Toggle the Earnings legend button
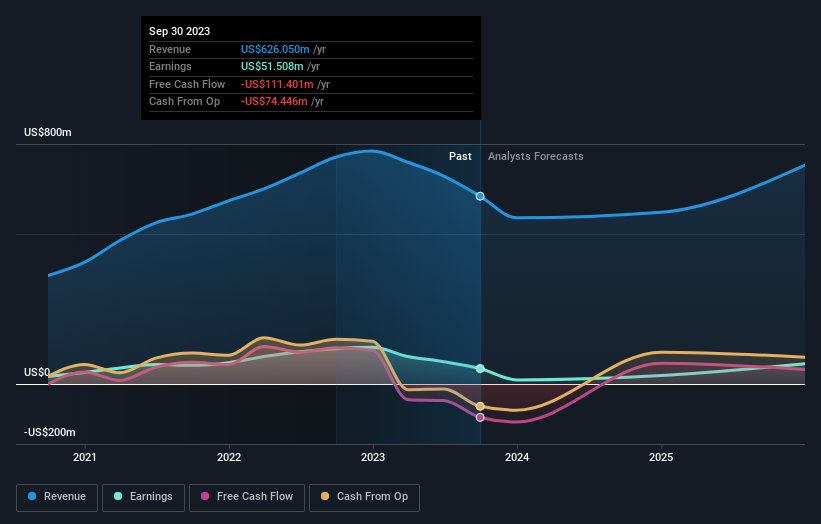 click(x=143, y=497)
